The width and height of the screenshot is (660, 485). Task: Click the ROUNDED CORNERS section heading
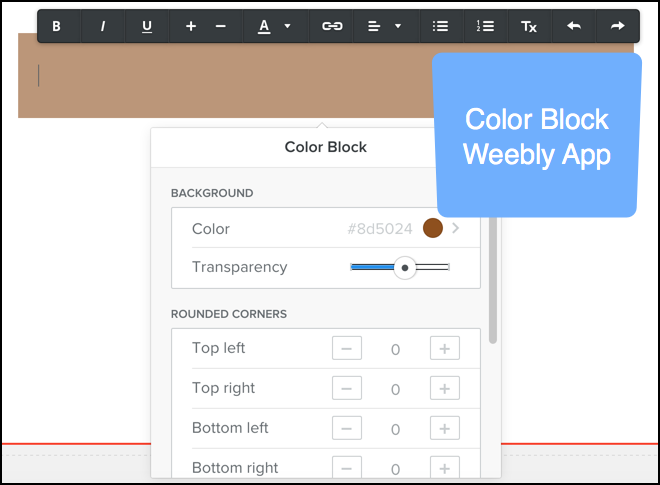point(229,314)
